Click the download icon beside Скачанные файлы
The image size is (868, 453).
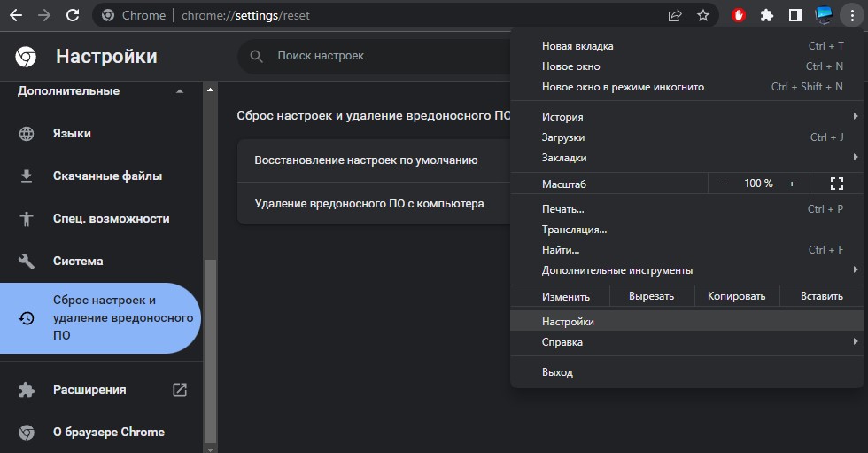tap(27, 176)
